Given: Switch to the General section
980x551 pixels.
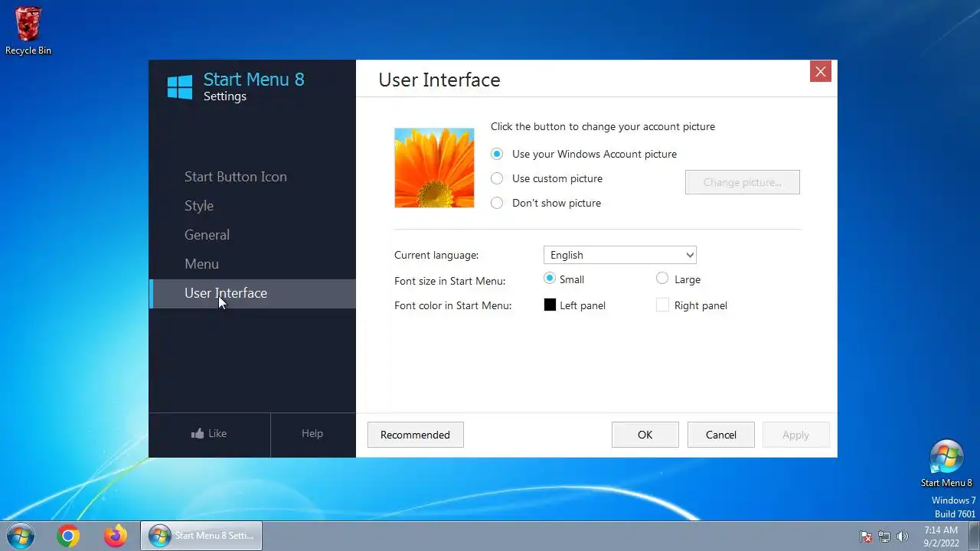Looking at the screenshot, I should pos(207,235).
